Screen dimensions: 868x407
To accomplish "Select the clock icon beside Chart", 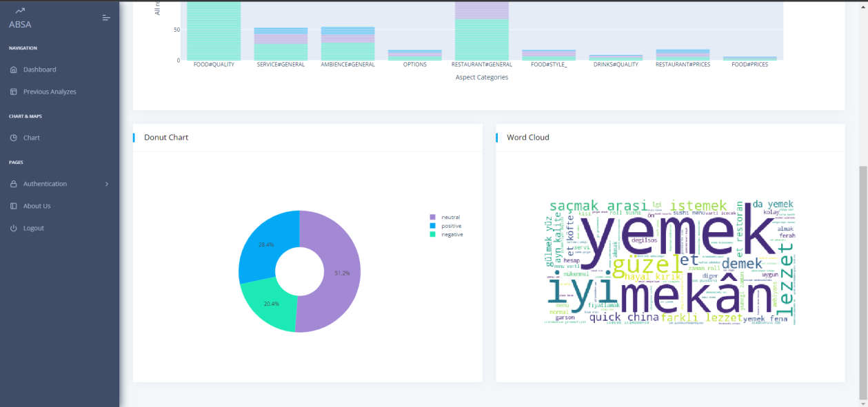I will 12,137.
